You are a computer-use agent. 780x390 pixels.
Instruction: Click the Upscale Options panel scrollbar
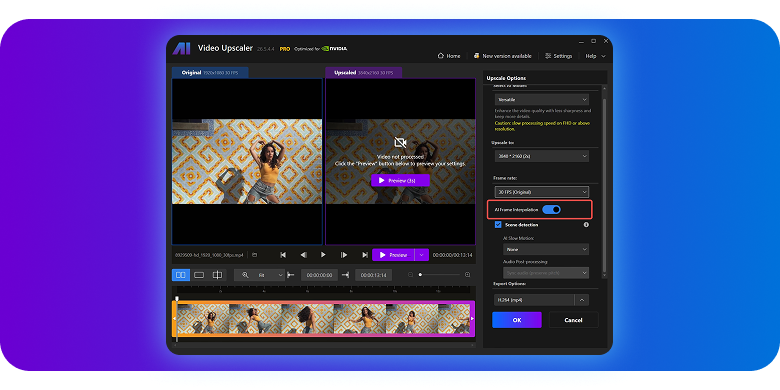(604, 187)
